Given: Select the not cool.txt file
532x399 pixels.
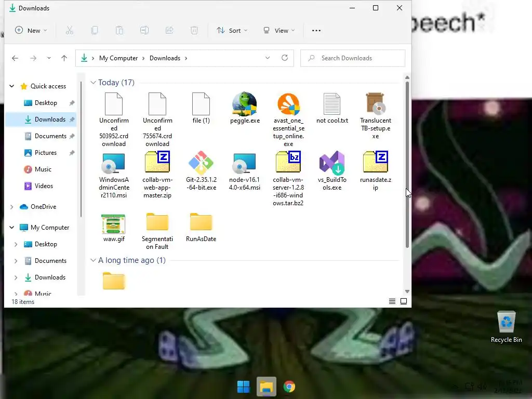Looking at the screenshot, I should [x=332, y=108].
